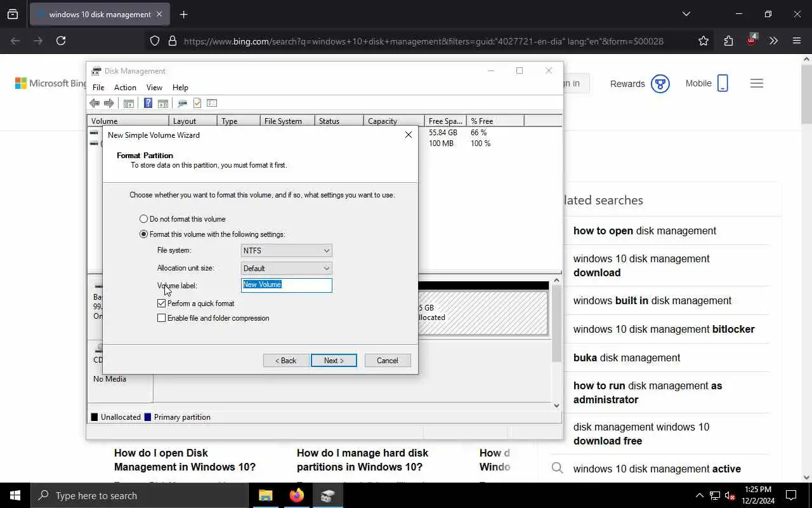Screen dimensions: 812x508
Task: Open a new browser tab
Action: click(x=184, y=14)
